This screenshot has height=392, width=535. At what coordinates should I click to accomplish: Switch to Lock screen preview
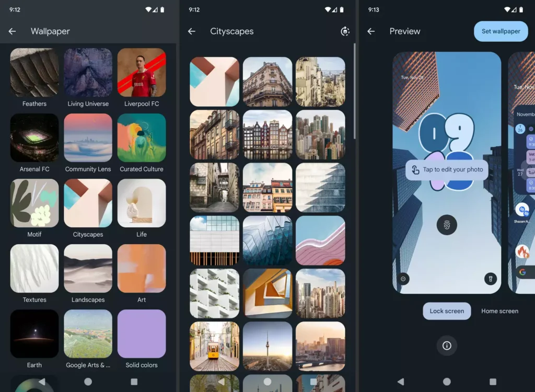447,311
